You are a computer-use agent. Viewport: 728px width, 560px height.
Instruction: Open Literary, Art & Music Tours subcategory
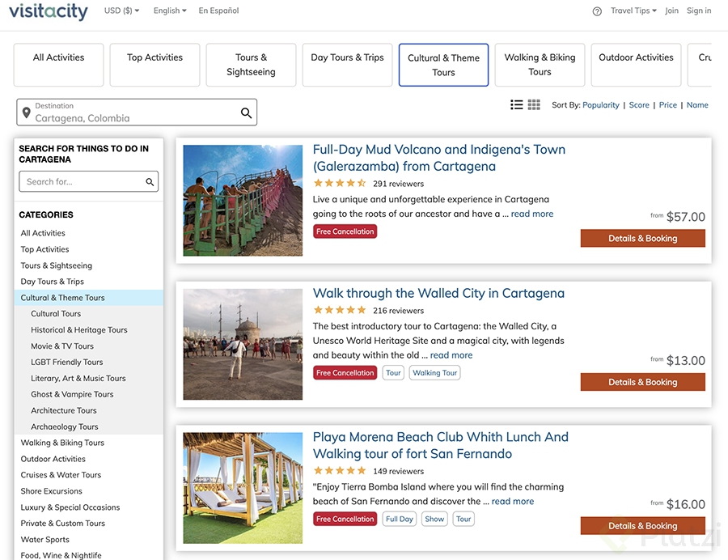point(78,379)
